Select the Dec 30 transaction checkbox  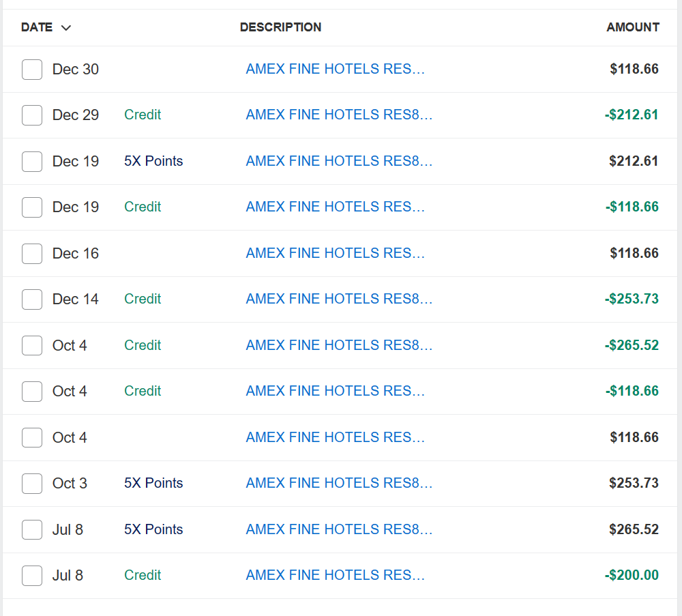(x=32, y=70)
